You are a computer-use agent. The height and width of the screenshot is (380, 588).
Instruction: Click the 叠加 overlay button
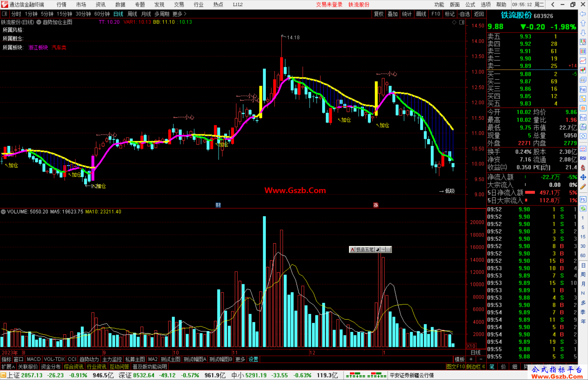393,14
